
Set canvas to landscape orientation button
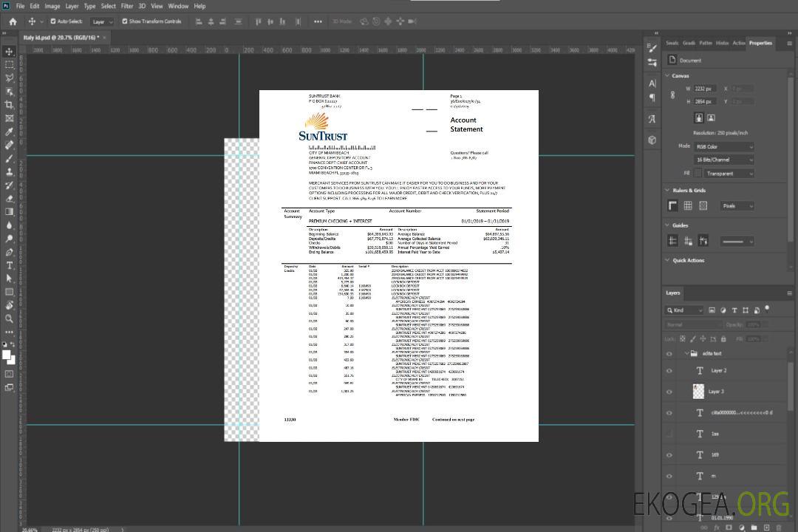711,117
